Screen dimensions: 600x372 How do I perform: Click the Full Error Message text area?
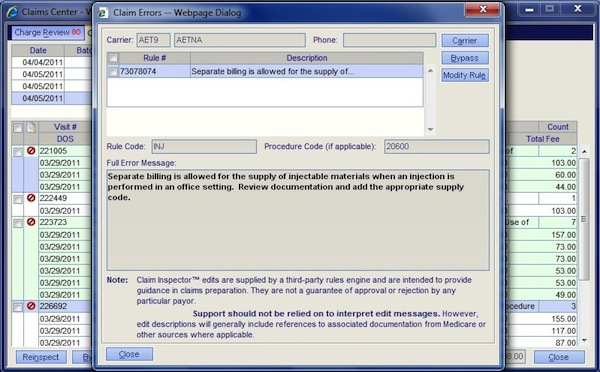point(298,220)
